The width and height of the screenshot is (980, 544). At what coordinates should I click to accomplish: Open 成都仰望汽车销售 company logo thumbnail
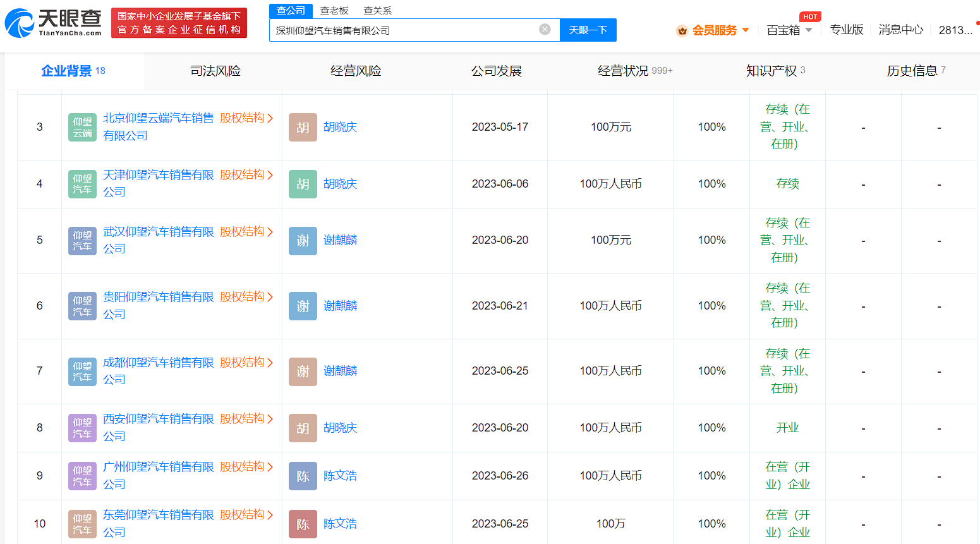click(x=82, y=372)
